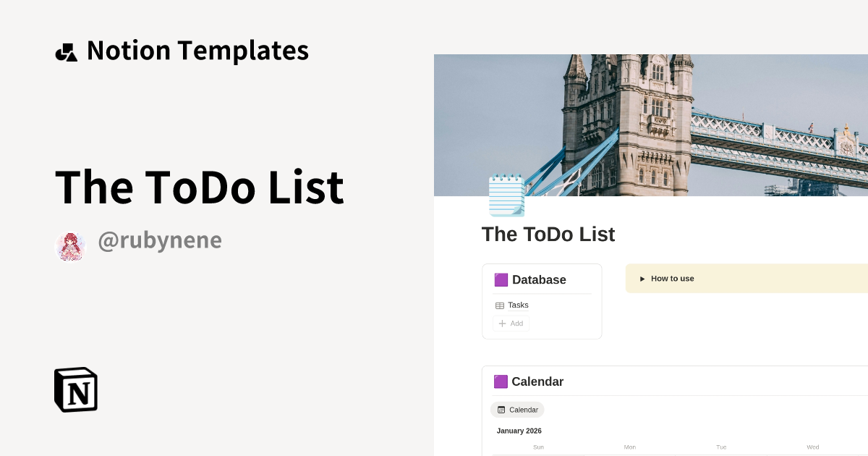
Task: Click the rubynene avatar picture
Action: click(x=70, y=246)
